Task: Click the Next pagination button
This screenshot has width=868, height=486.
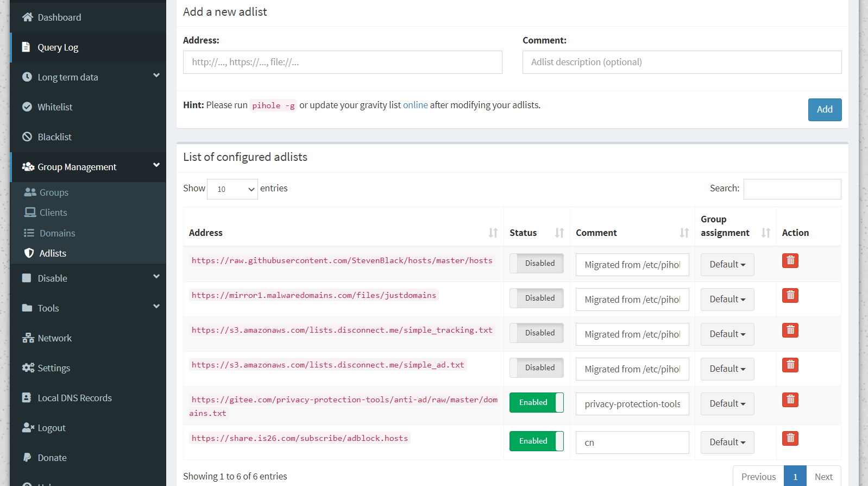Action: [x=823, y=477]
